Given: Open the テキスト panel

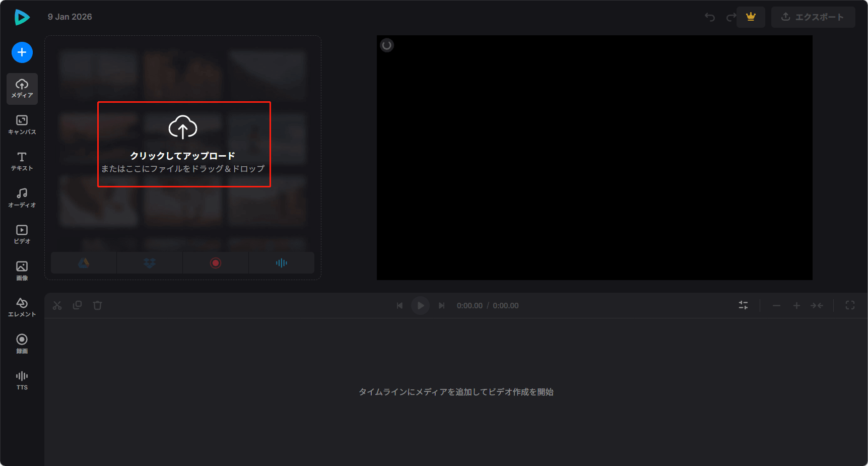Looking at the screenshot, I should (x=22, y=161).
